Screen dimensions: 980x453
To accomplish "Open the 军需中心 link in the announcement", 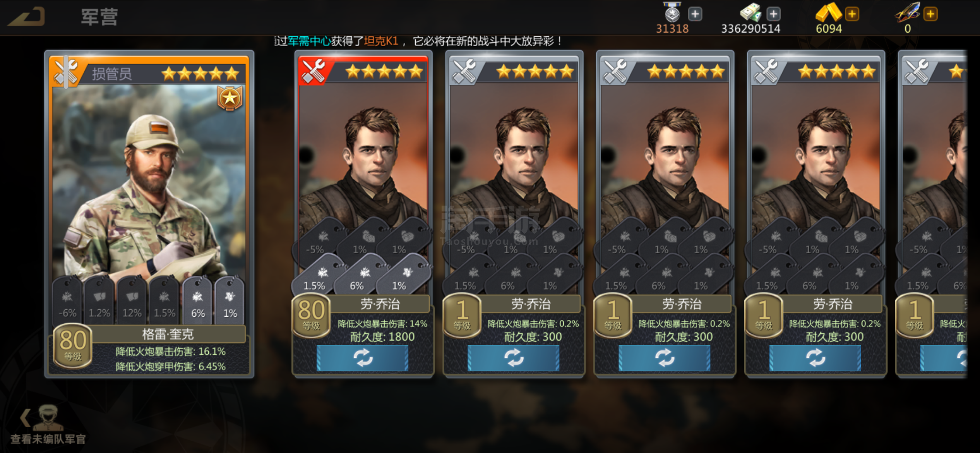I will [x=309, y=41].
